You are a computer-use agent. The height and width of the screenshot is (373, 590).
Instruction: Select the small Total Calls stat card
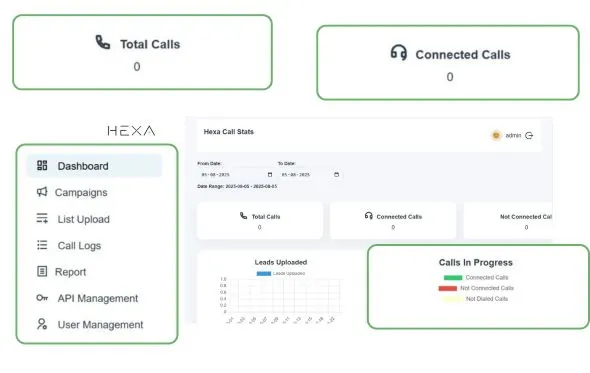point(260,221)
